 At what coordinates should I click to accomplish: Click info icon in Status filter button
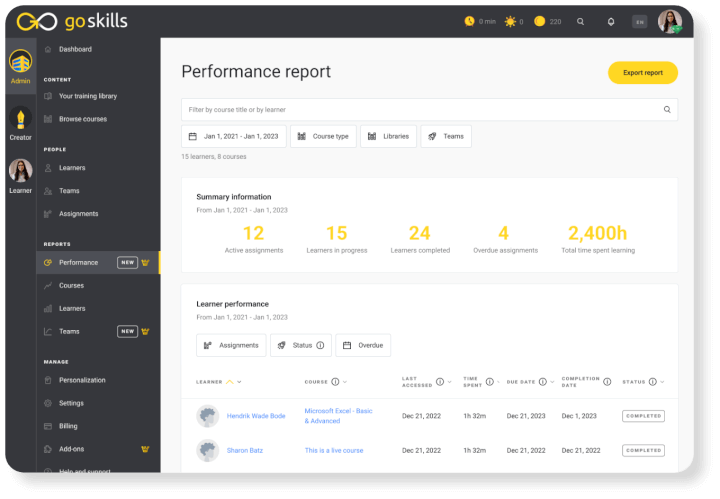click(320, 345)
